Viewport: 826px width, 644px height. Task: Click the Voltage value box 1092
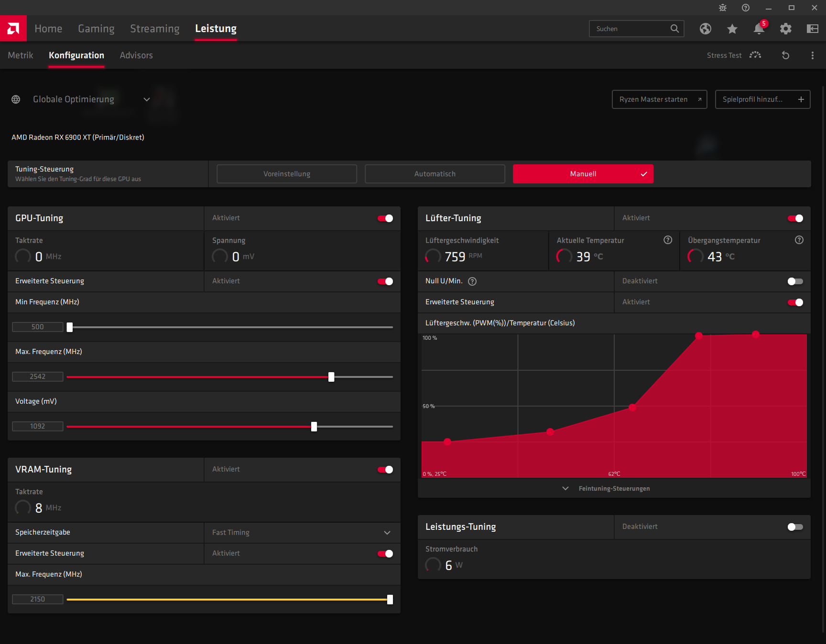coord(38,427)
